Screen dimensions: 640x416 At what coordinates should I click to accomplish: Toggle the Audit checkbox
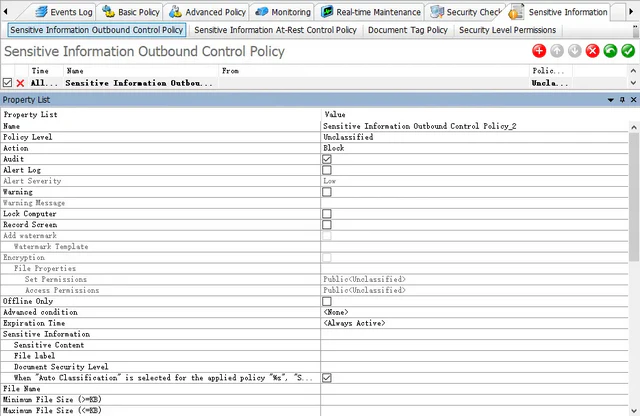(x=327, y=159)
